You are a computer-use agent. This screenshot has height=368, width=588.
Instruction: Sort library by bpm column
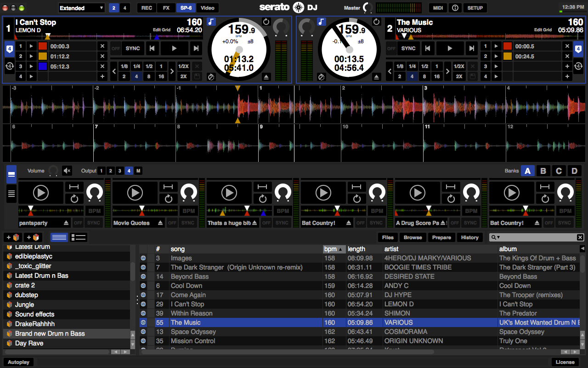coord(334,249)
